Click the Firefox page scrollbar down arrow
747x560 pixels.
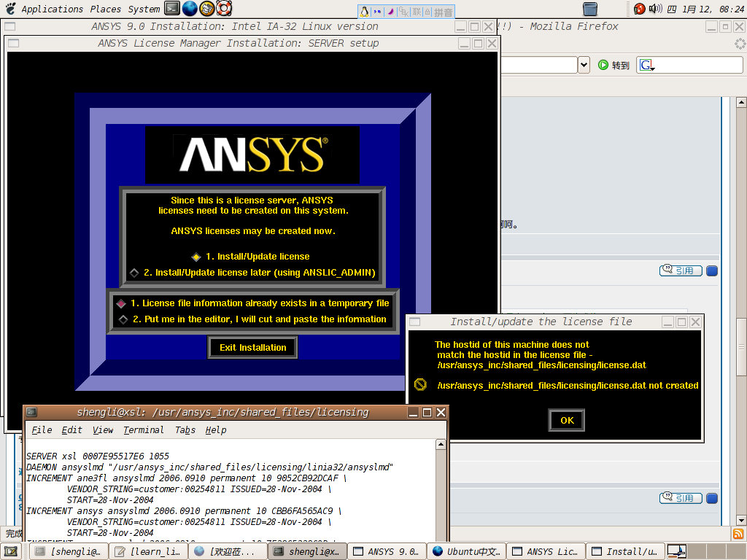click(x=741, y=520)
